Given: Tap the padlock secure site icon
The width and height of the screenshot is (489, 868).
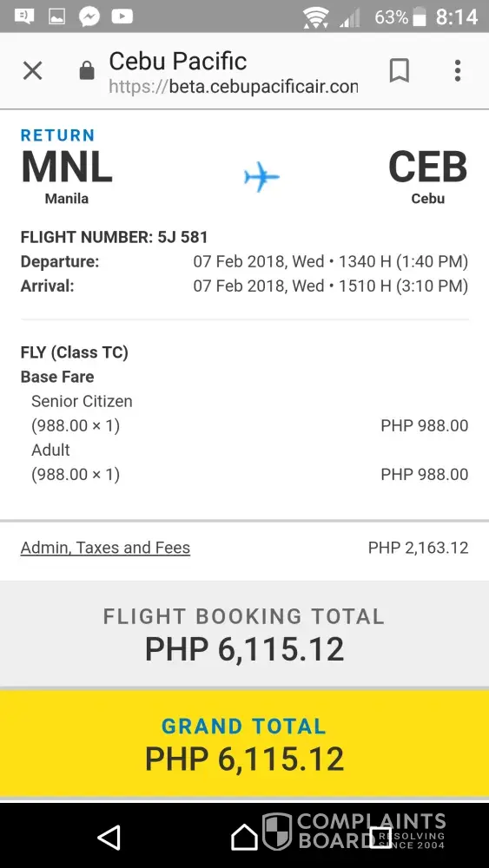Looking at the screenshot, I should pos(87,71).
